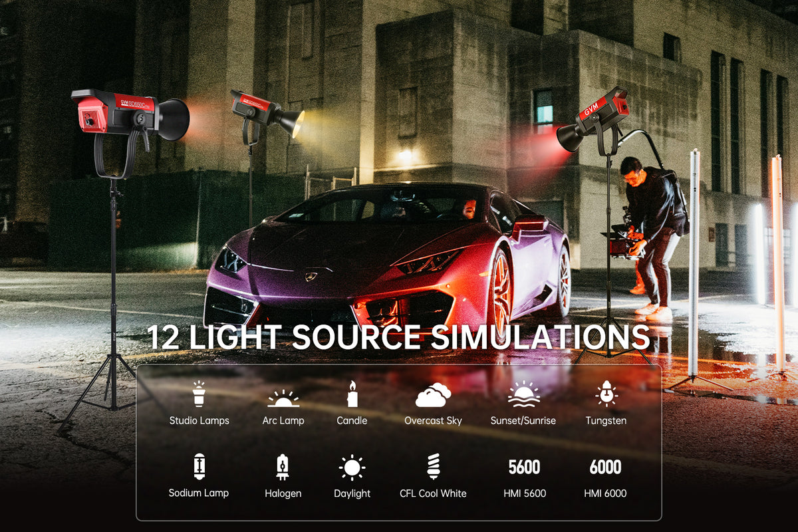Image resolution: width=798 pixels, height=532 pixels.
Task: Click the 6000 number graphic
Action: pyautogui.click(x=605, y=467)
